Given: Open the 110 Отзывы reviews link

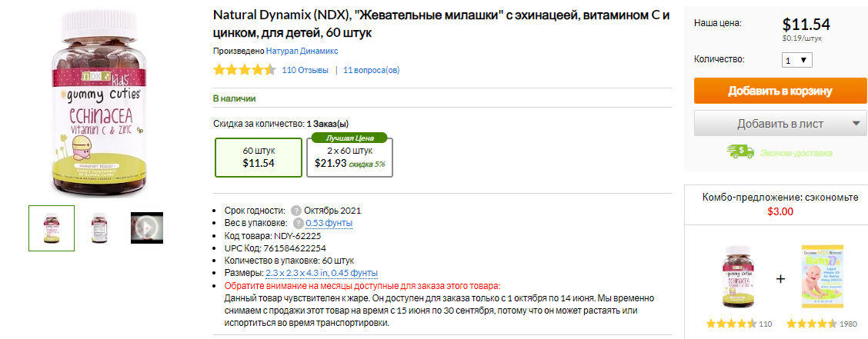Looking at the screenshot, I should [x=305, y=70].
